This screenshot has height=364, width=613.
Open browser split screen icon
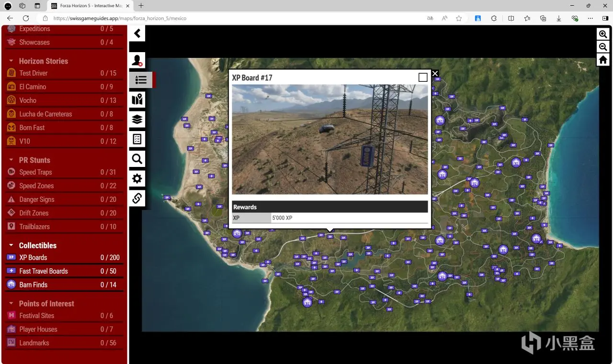click(x=511, y=18)
